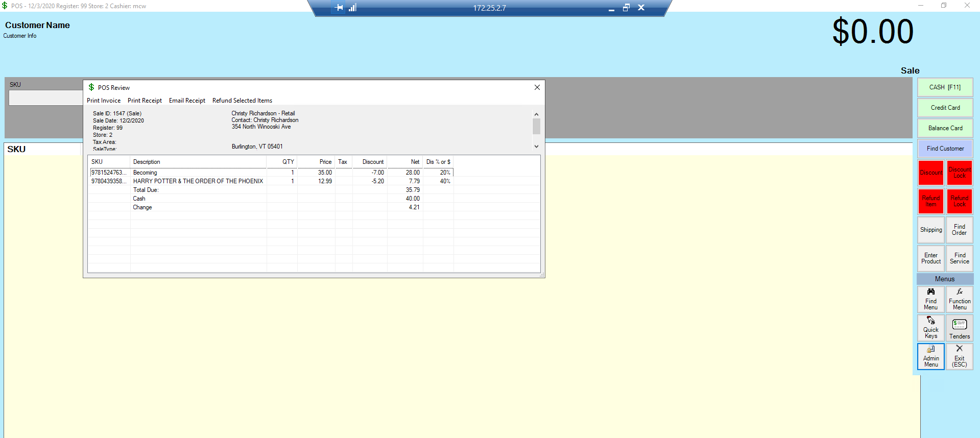Click the 'Customer Info' label

point(19,36)
